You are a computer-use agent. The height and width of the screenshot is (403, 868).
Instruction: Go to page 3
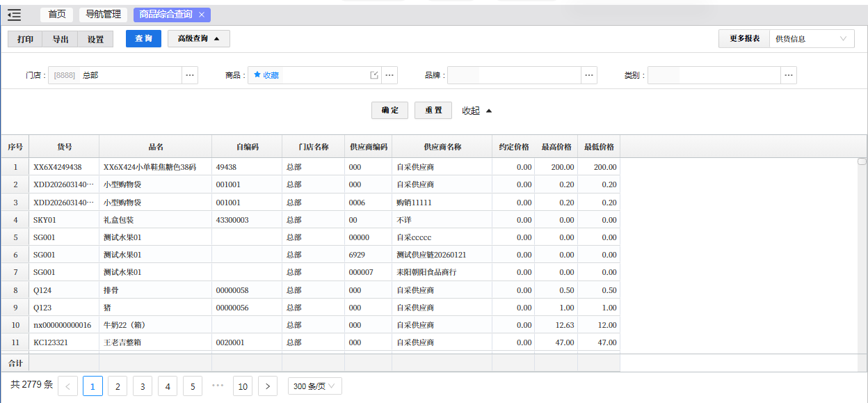tap(143, 386)
